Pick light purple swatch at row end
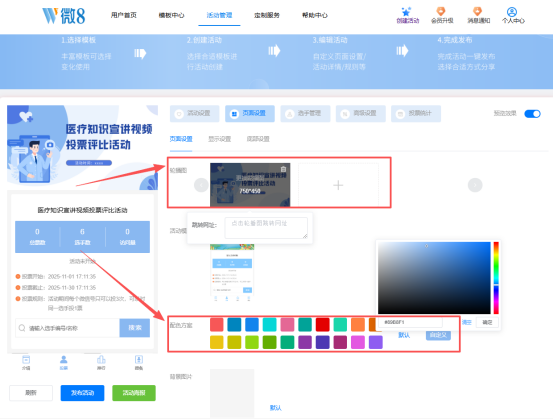This screenshot has height=419, width=554. (x=376, y=342)
